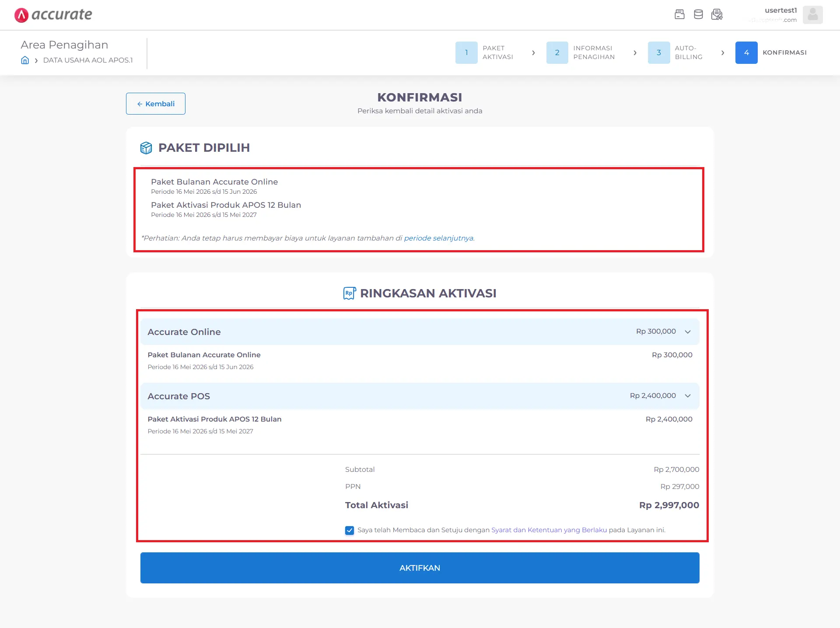Click the Accurate Online section header
840x628 pixels.
pos(420,331)
